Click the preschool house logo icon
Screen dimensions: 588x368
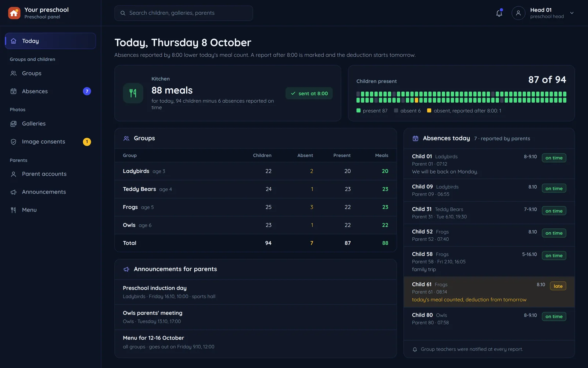14,13
